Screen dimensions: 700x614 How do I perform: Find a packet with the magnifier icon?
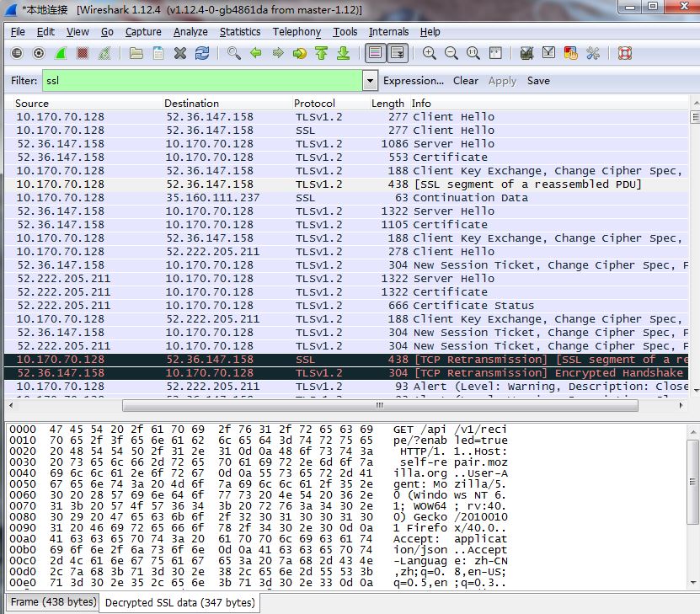pyautogui.click(x=234, y=53)
